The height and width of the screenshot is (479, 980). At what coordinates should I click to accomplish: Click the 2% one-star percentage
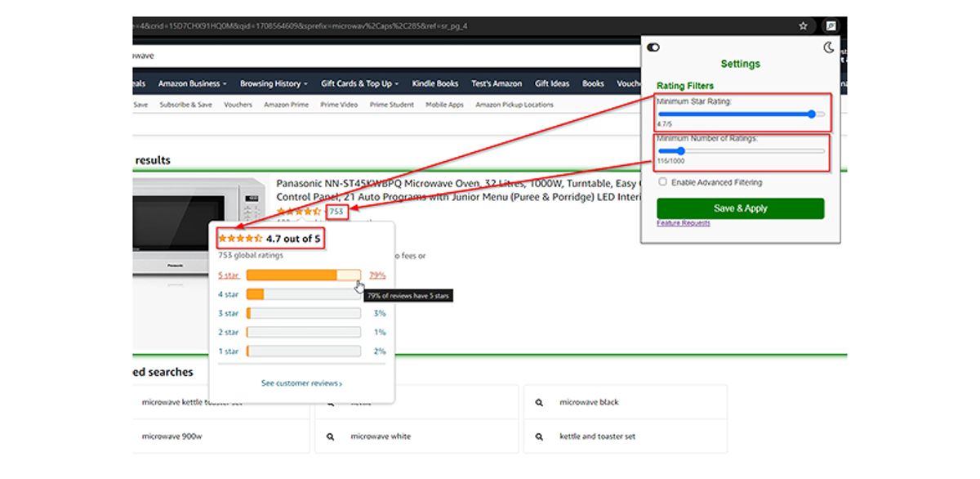coord(380,351)
